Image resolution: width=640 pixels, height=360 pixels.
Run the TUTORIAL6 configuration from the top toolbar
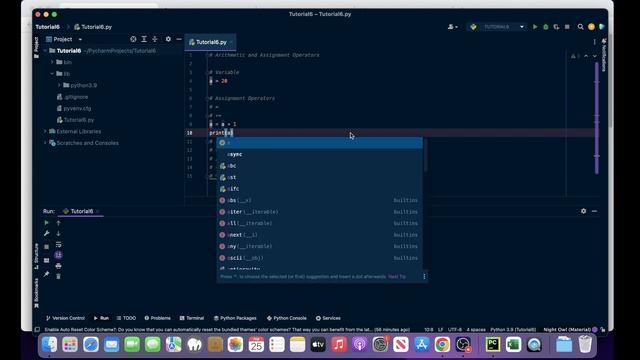535,27
